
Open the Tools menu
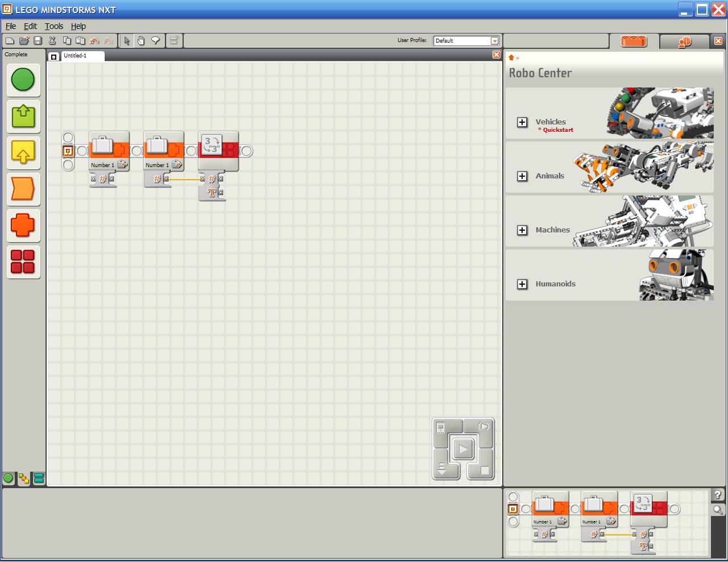pyautogui.click(x=54, y=26)
